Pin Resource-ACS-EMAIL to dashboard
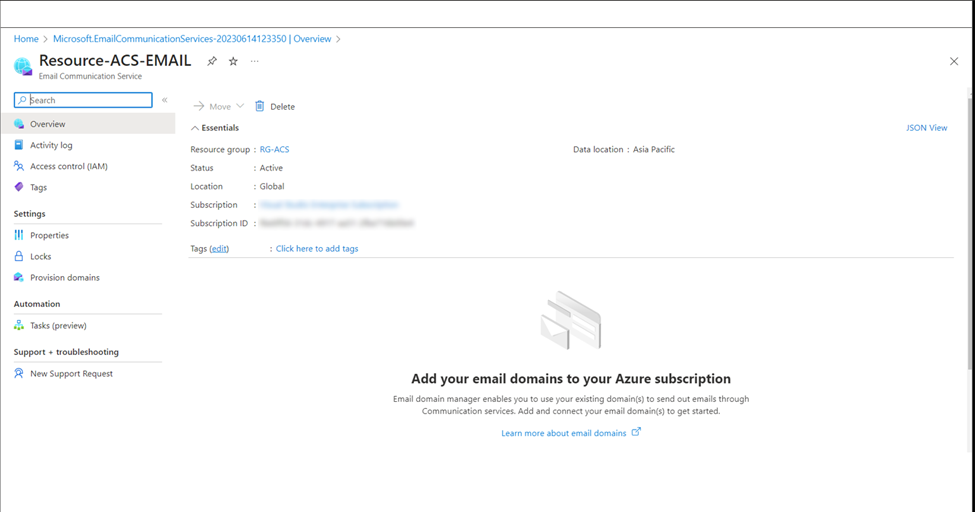This screenshot has width=975, height=512. click(212, 61)
